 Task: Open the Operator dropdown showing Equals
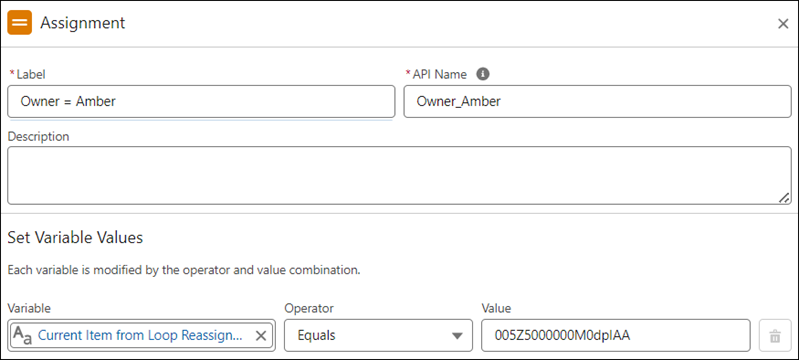[x=378, y=336]
